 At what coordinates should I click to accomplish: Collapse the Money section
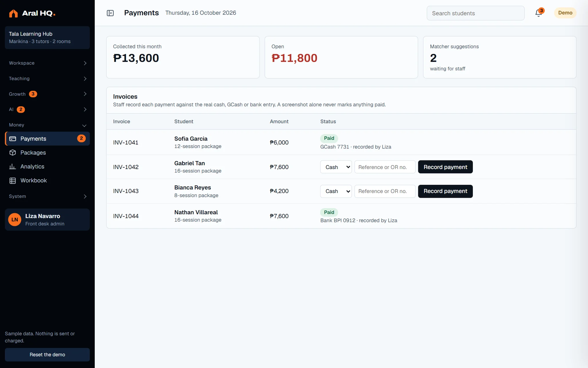[47, 125]
